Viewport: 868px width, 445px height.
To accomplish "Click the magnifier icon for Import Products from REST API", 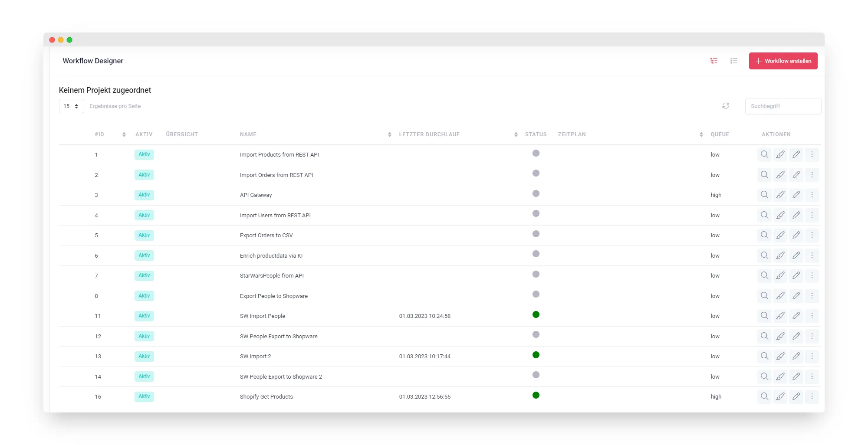I will click(764, 154).
